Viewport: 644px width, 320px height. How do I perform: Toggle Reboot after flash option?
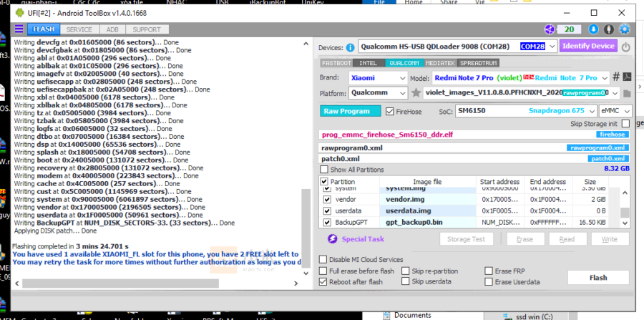point(323,283)
